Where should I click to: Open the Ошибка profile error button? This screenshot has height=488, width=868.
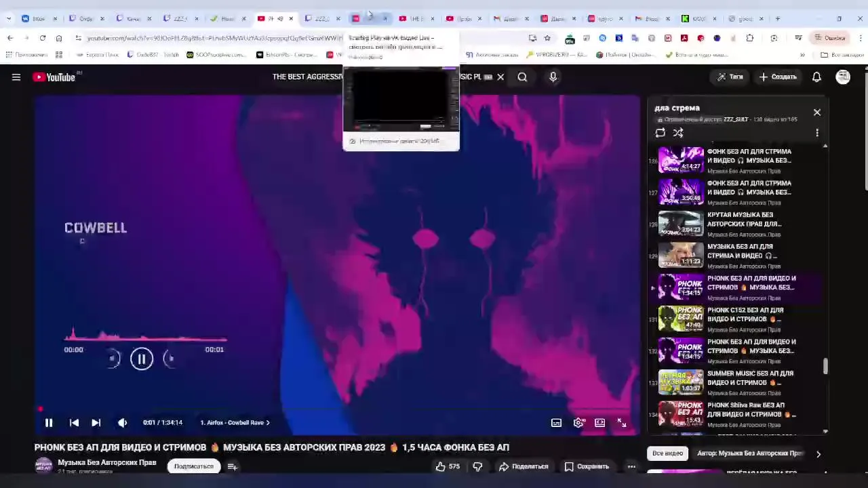[x=829, y=38]
